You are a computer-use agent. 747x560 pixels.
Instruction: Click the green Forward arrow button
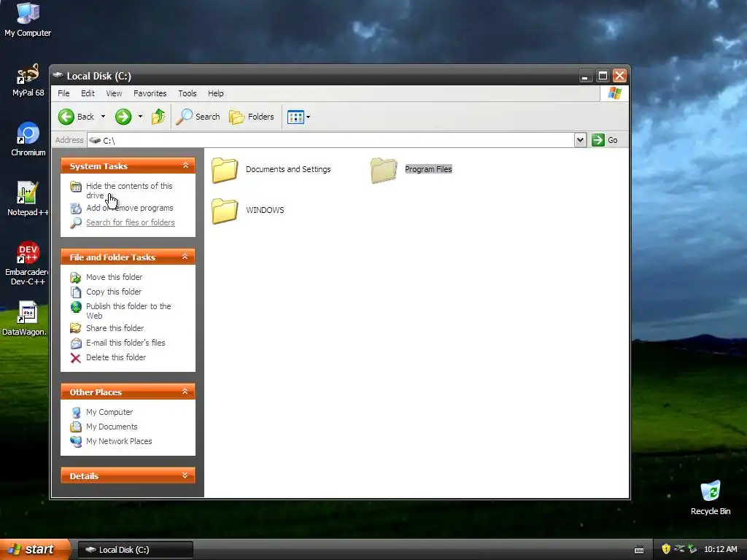click(x=123, y=117)
